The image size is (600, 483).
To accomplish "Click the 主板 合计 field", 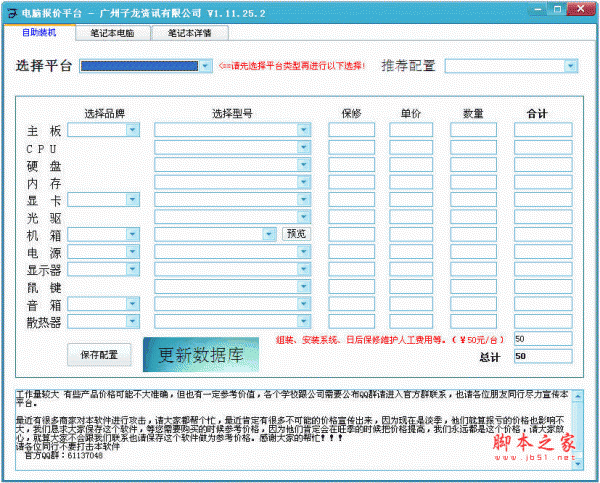I will pyautogui.click(x=543, y=130).
